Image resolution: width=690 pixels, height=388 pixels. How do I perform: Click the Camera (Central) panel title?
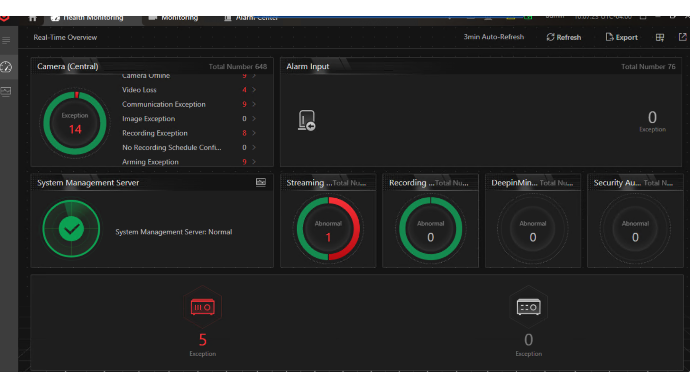(68, 66)
